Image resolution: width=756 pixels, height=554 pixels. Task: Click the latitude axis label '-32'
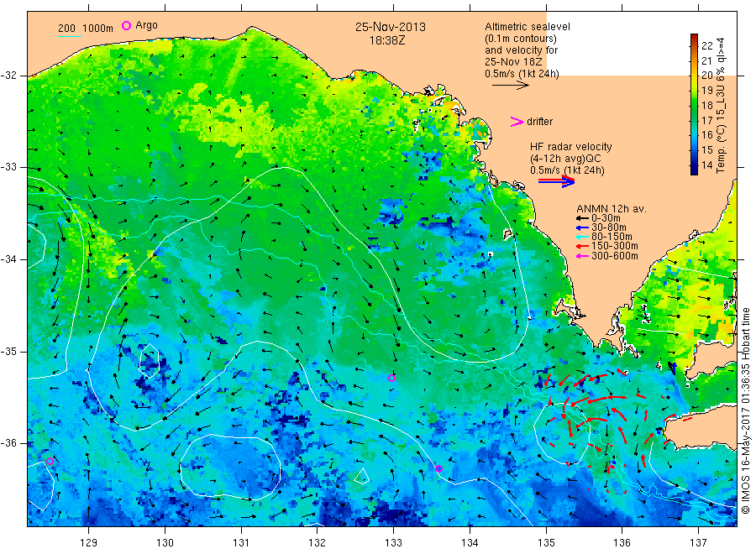point(8,76)
